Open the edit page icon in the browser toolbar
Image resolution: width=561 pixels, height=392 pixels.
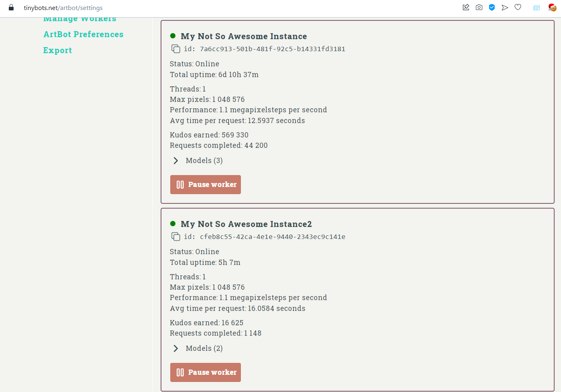point(466,7)
